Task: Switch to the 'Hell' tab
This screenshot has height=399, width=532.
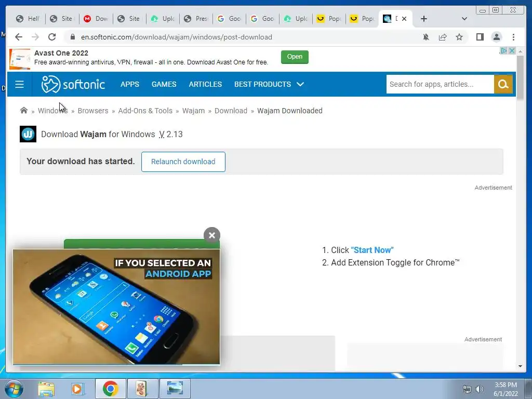Action: 28,19
